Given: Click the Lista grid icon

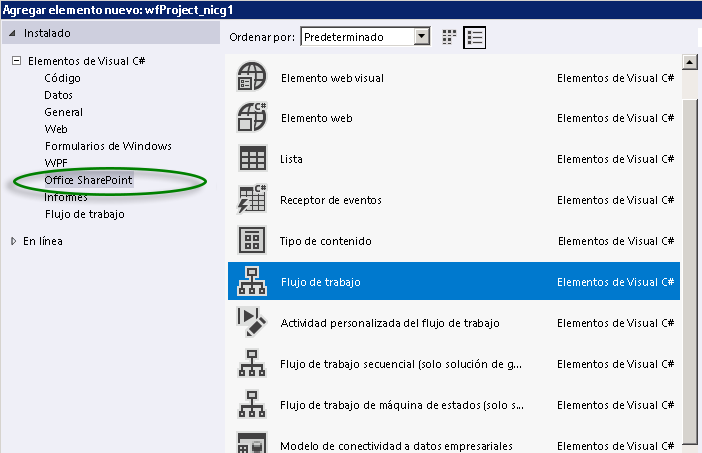Looking at the screenshot, I should click(x=252, y=158).
